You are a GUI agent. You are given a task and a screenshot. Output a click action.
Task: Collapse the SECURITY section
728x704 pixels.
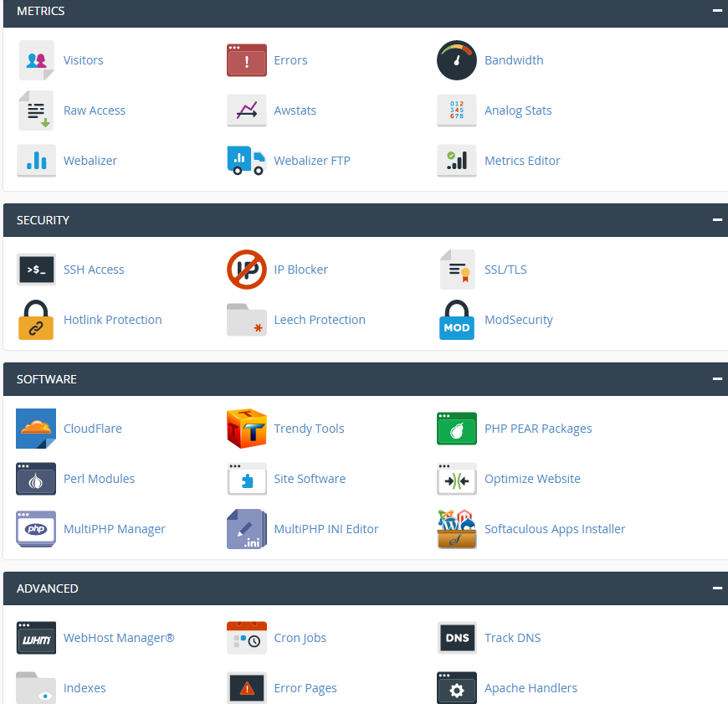pos(717,219)
